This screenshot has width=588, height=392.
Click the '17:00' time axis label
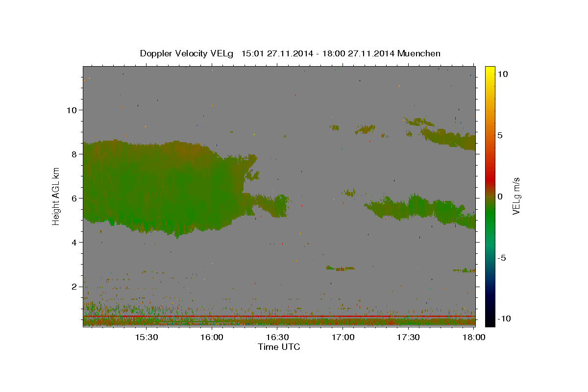point(343,337)
